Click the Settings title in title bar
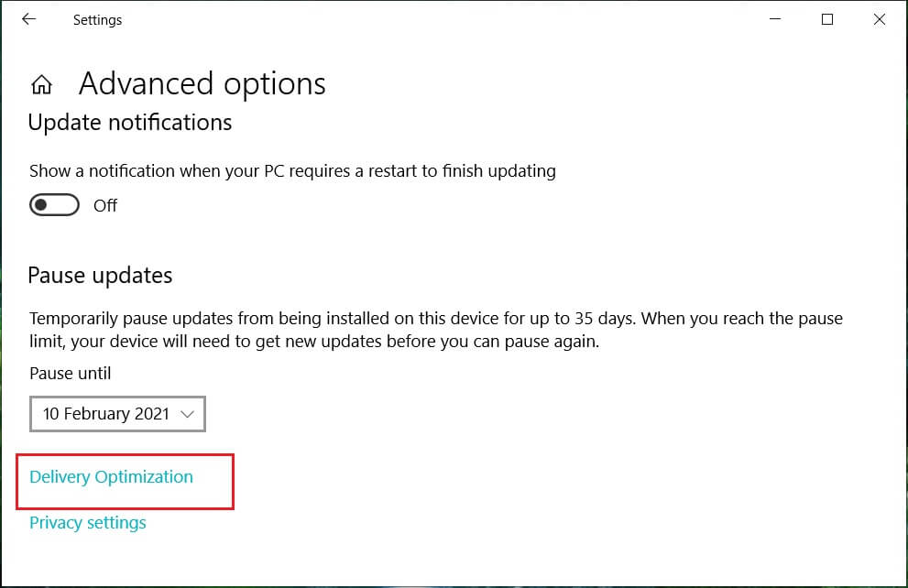The height and width of the screenshot is (588, 908). tap(97, 19)
